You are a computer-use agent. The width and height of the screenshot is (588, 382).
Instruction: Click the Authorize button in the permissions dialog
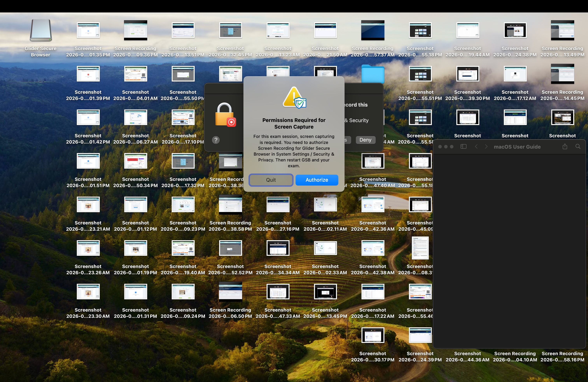pyautogui.click(x=317, y=180)
